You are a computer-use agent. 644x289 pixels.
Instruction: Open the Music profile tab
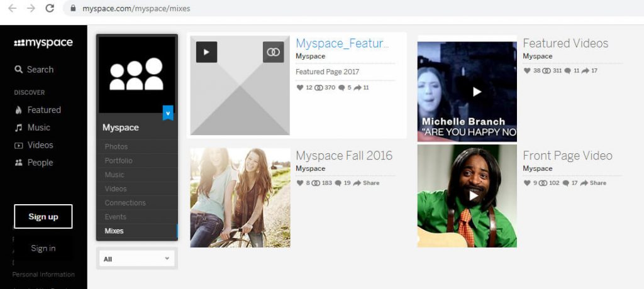(x=137, y=175)
